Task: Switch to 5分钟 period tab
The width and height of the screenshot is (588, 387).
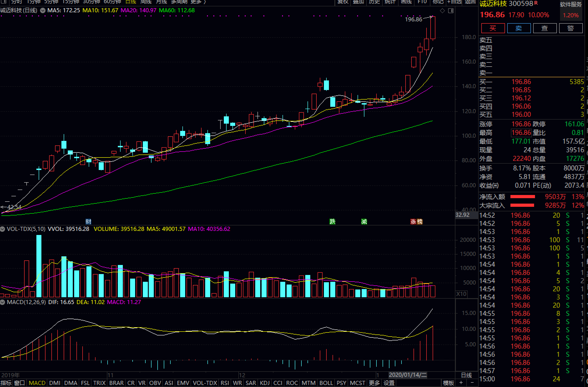Action: point(51,2)
